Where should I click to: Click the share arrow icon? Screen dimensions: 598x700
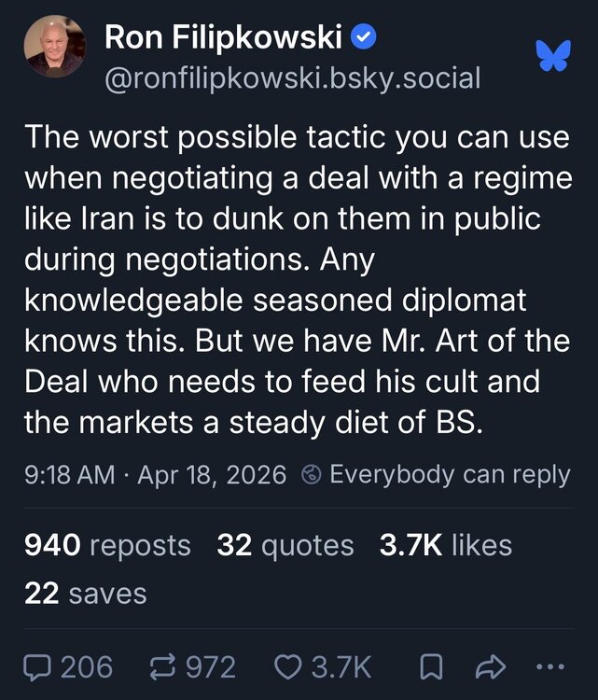490,666
